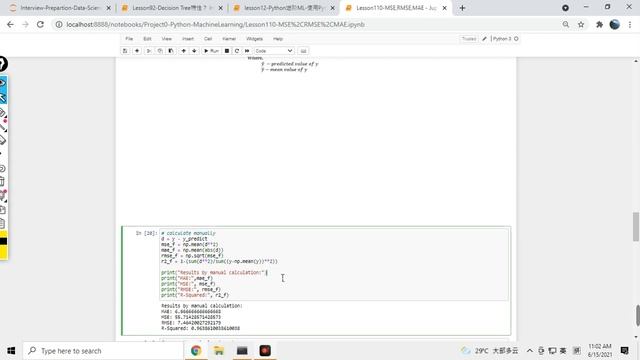Open the Widgets menu in Jupyter
Viewport: 640px width, 360px height.
pos(254,39)
